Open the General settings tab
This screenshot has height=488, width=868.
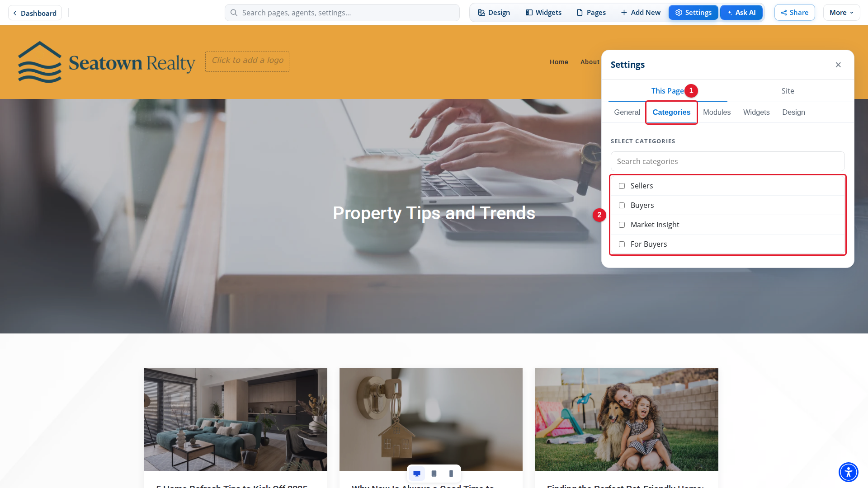pyautogui.click(x=627, y=112)
